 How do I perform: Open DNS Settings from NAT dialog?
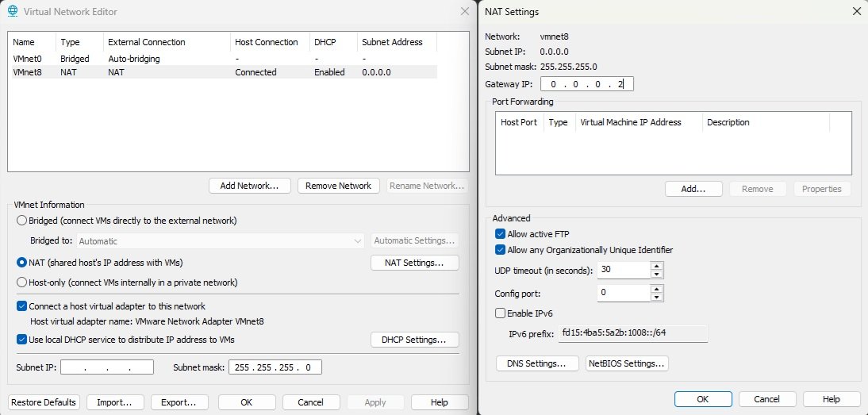[536, 363]
